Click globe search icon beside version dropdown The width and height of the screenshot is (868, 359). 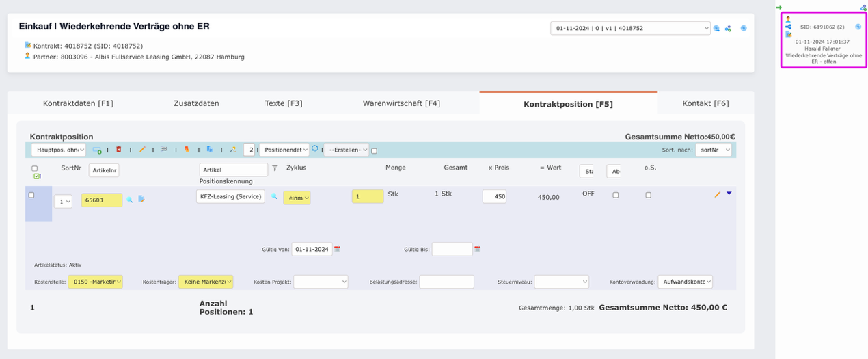point(716,29)
